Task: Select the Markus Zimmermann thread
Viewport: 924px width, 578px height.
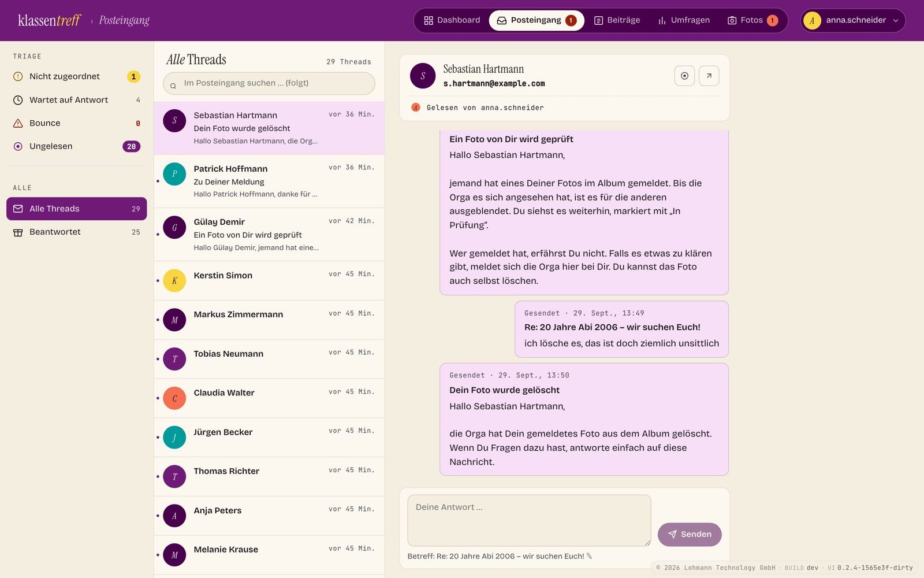Action: click(269, 320)
